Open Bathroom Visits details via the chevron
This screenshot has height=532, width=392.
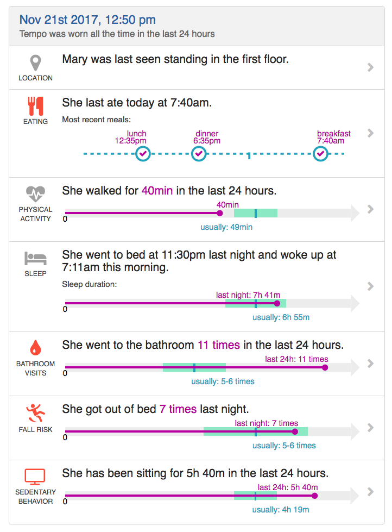pos(370,364)
